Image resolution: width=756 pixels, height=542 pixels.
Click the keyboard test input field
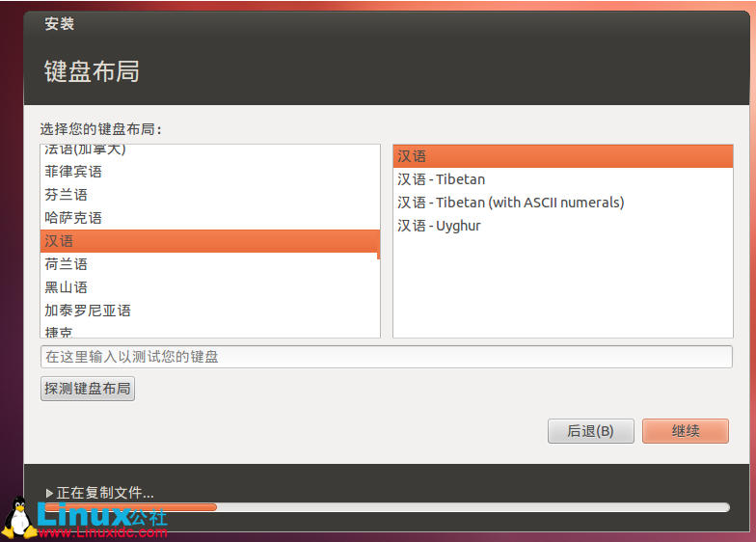point(386,357)
